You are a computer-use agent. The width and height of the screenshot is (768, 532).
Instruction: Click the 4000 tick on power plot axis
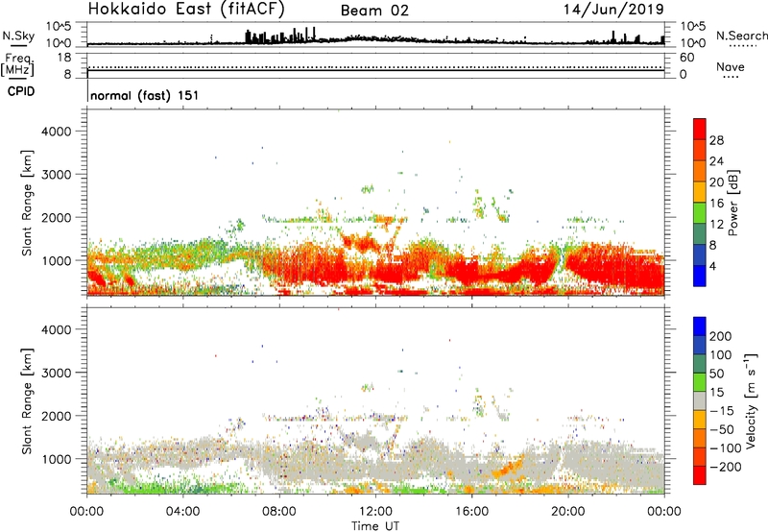[57, 132]
